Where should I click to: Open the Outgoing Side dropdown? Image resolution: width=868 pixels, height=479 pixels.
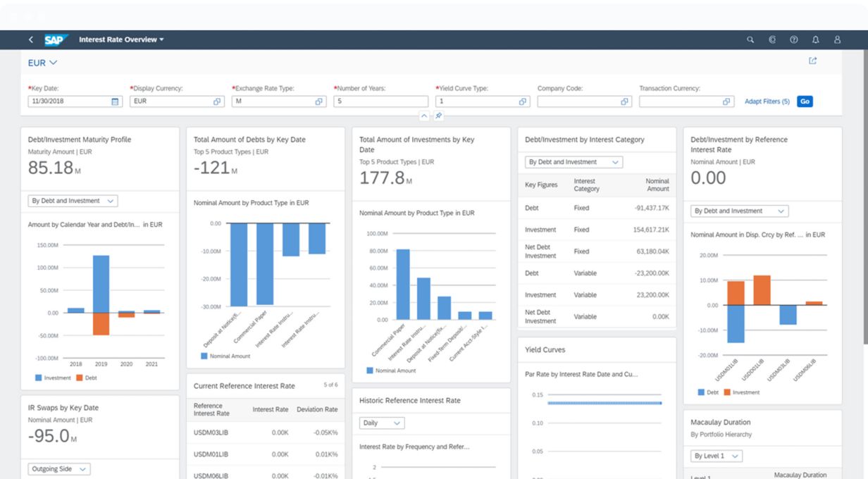[60, 469]
